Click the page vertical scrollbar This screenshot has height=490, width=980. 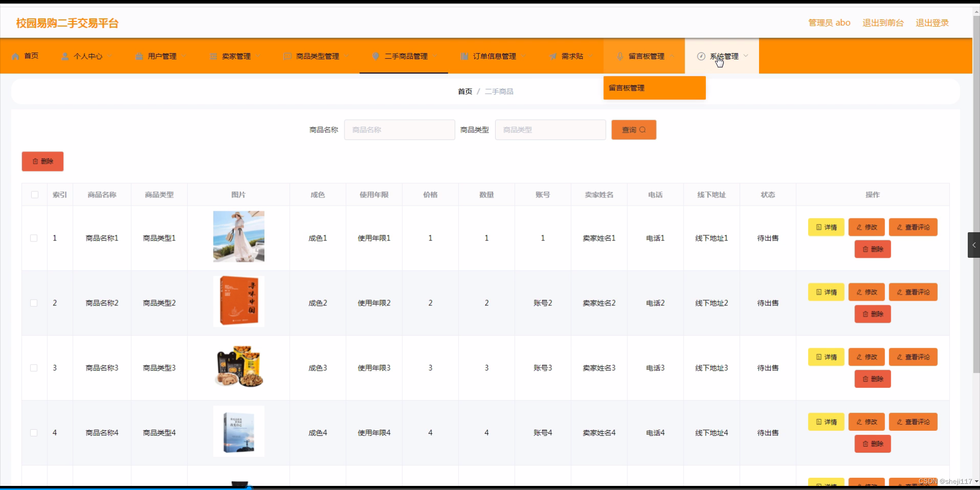pos(976,194)
